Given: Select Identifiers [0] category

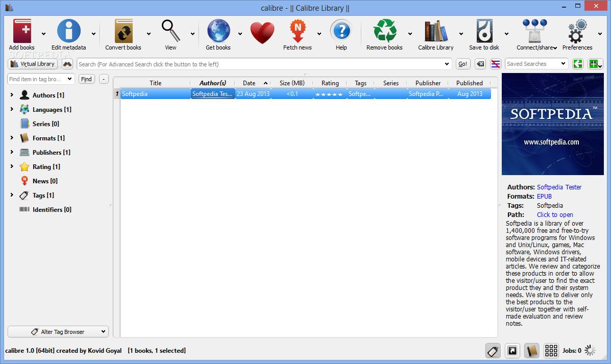Looking at the screenshot, I should (52, 210).
